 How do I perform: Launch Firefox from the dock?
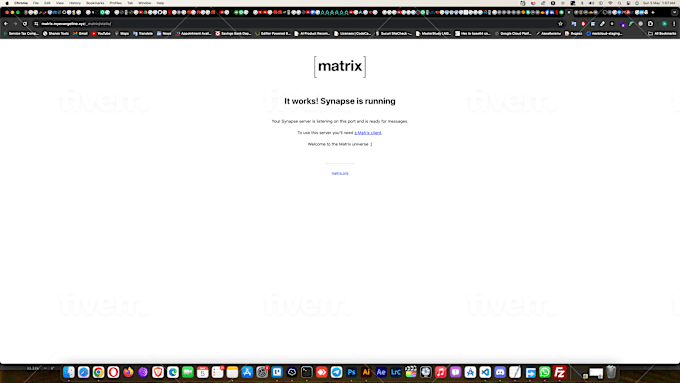coord(128,372)
